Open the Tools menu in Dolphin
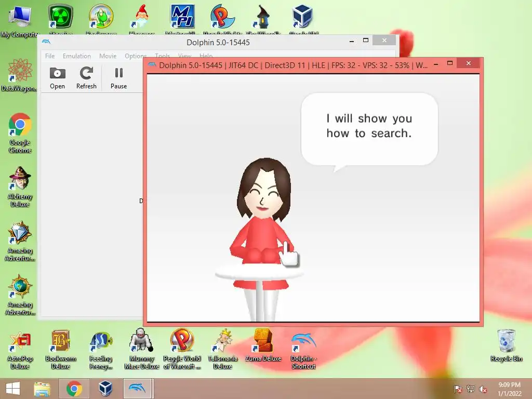The image size is (532, 399). coord(162,55)
